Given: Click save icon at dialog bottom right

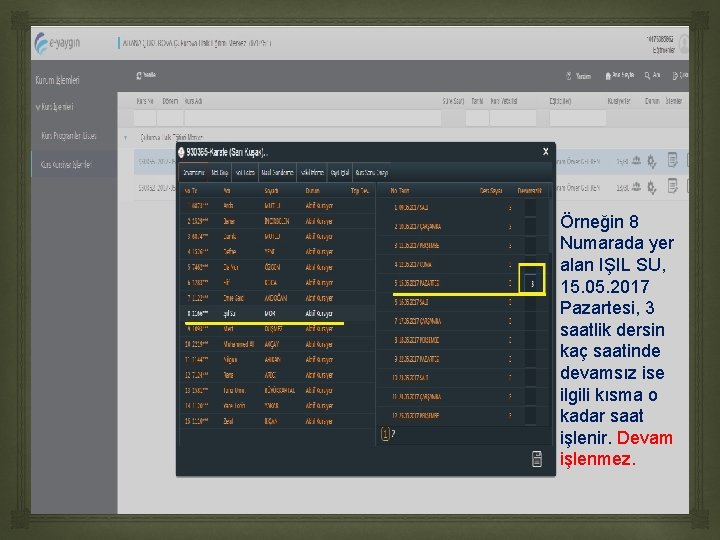Looking at the screenshot, I should [537, 458].
